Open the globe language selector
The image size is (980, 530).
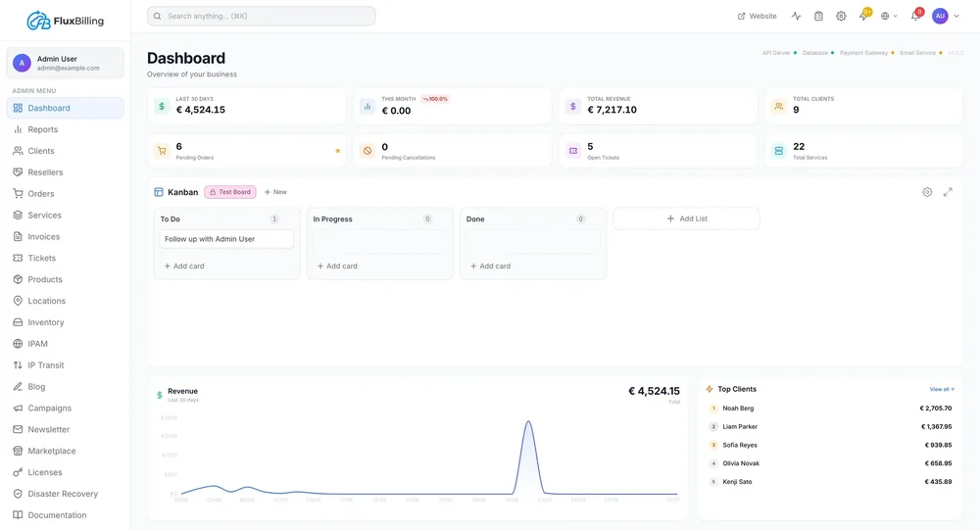[x=889, y=17]
